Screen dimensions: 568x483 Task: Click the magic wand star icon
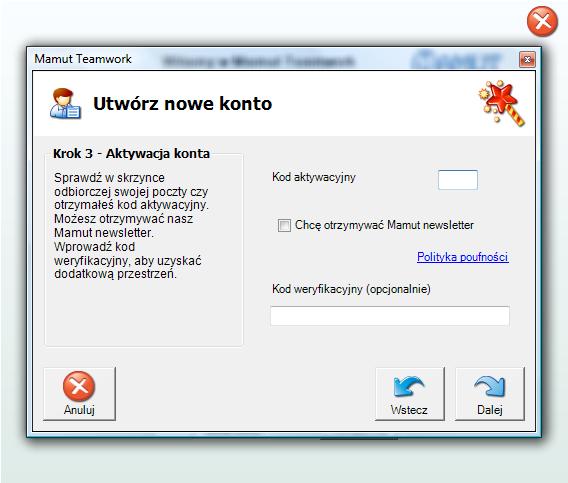tap(502, 103)
